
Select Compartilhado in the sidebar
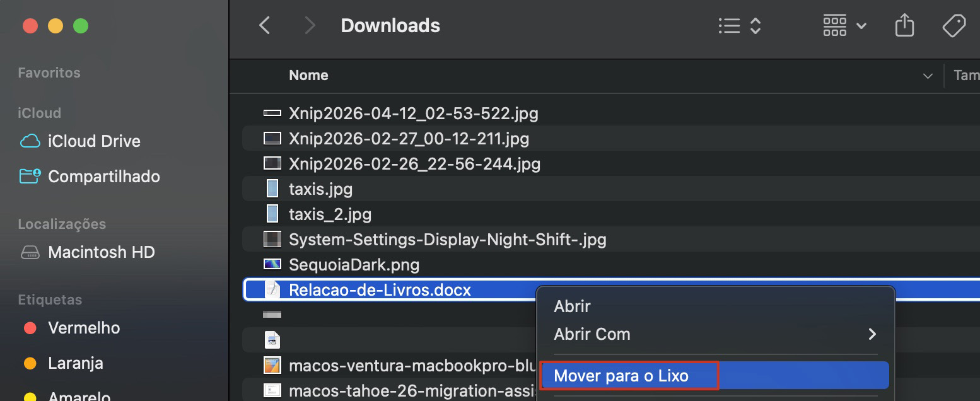coord(103,177)
